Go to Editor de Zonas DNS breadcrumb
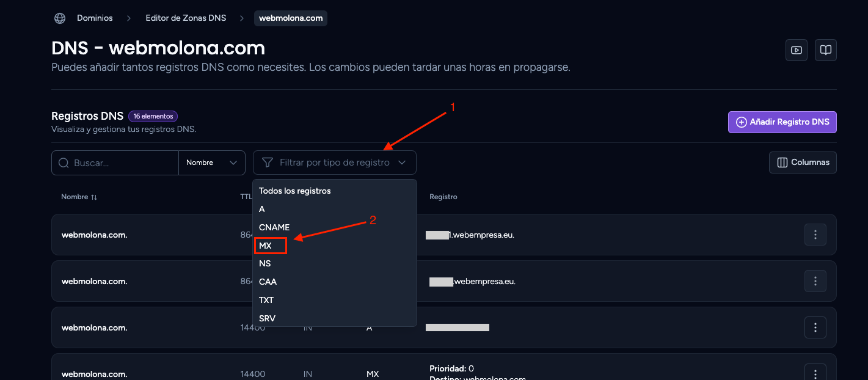This screenshot has width=868, height=380. click(186, 18)
